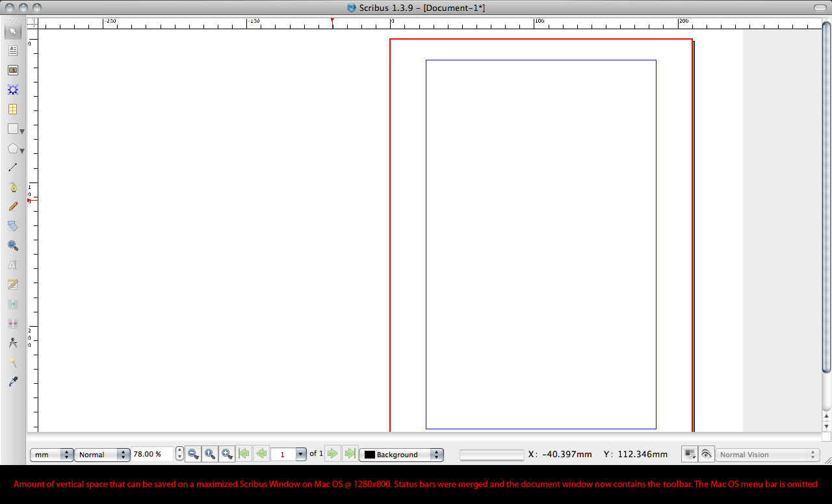Viewport: 832px width, 504px height.
Task: Click the 78.00 % zoom field
Action: pyautogui.click(x=153, y=454)
